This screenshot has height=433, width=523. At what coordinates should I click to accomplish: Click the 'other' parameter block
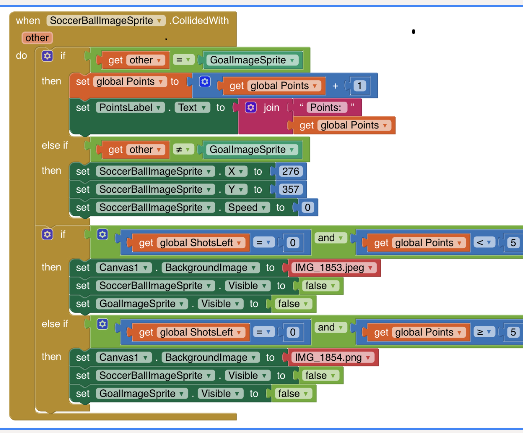(x=37, y=38)
